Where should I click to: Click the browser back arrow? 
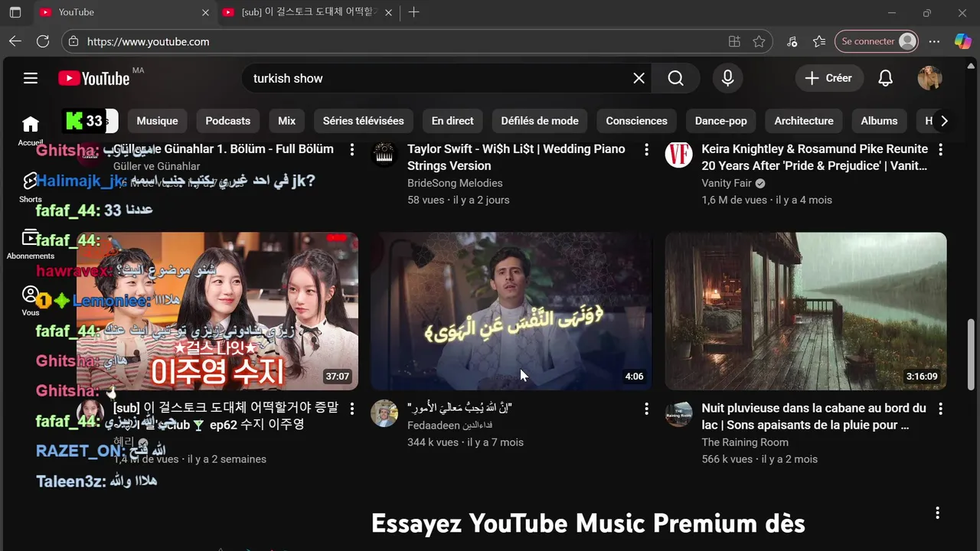point(15,41)
